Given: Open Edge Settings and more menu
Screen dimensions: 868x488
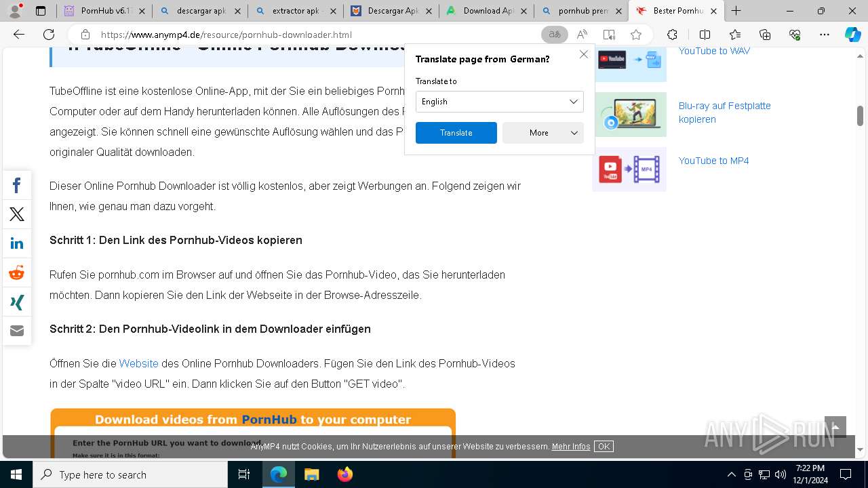Looking at the screenshot, I should click(x=825, y=35).
